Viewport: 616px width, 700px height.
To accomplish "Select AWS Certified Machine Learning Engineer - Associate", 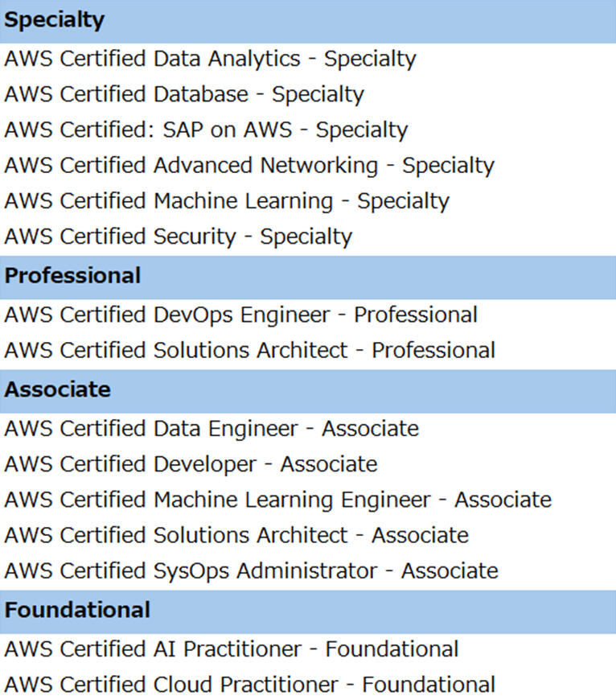I will [278, 500].
